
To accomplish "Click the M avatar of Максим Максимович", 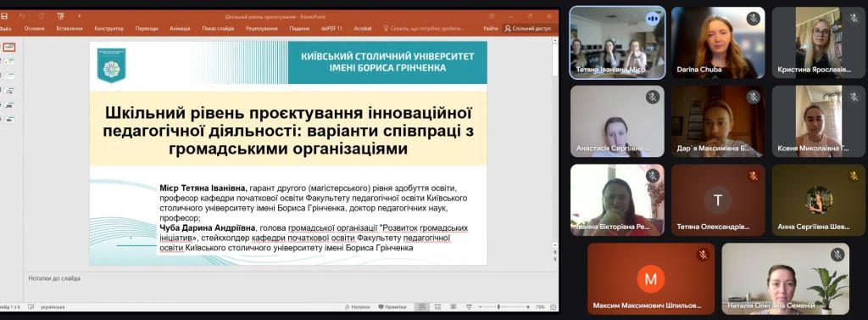I will coord(651,278).
